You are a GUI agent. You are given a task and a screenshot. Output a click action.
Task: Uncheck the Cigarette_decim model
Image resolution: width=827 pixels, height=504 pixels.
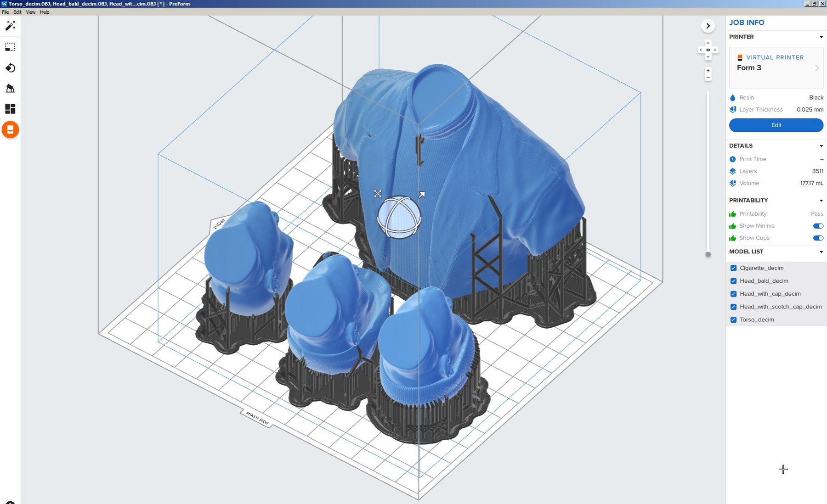pyautogui.click(x=734, y=268)
